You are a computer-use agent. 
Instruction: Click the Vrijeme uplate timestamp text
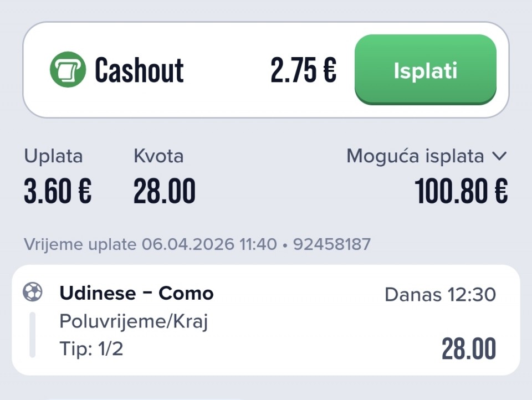[x=150, y=244]
